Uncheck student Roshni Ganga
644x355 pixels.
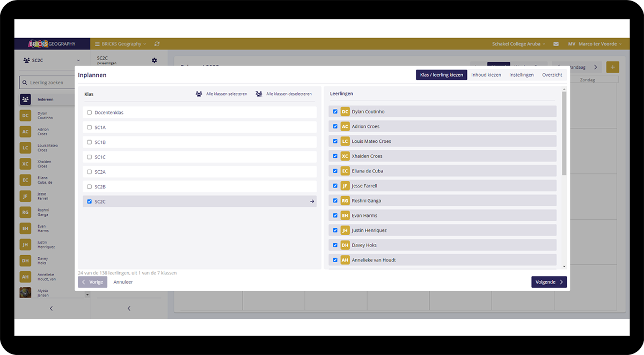(x=335, y=201)
